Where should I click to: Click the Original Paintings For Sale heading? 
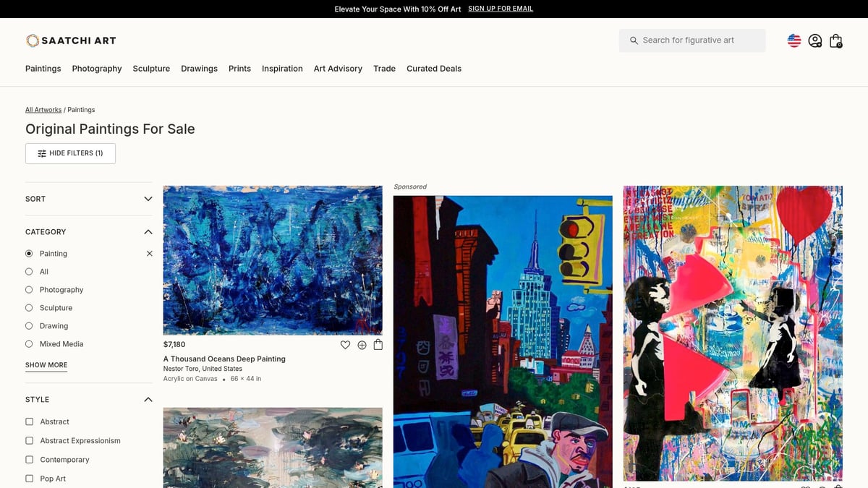(110, 129)
